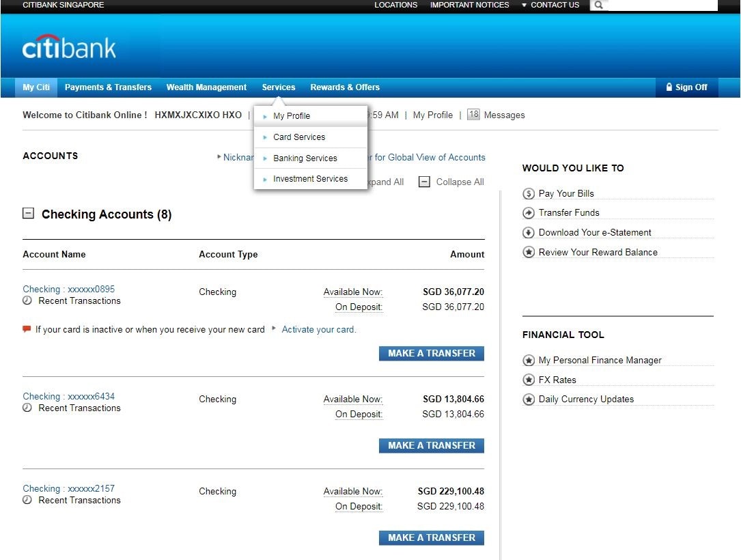Open the Activate your card link
Screen dimensions: 741x560
tap(319, 330)
